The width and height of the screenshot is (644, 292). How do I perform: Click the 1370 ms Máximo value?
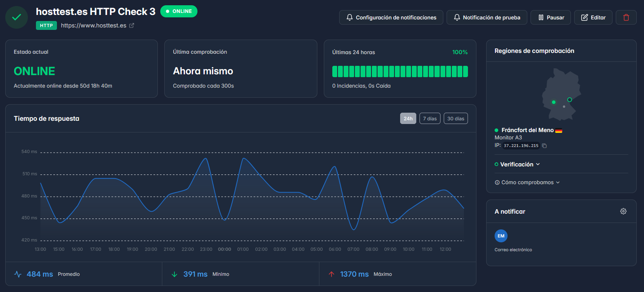coord(354,274)
